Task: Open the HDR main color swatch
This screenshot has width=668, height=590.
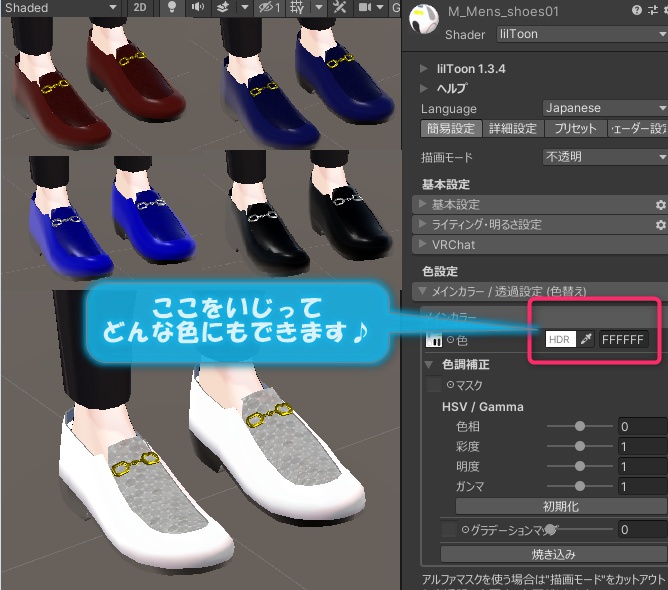Action: tap(560, 340)
